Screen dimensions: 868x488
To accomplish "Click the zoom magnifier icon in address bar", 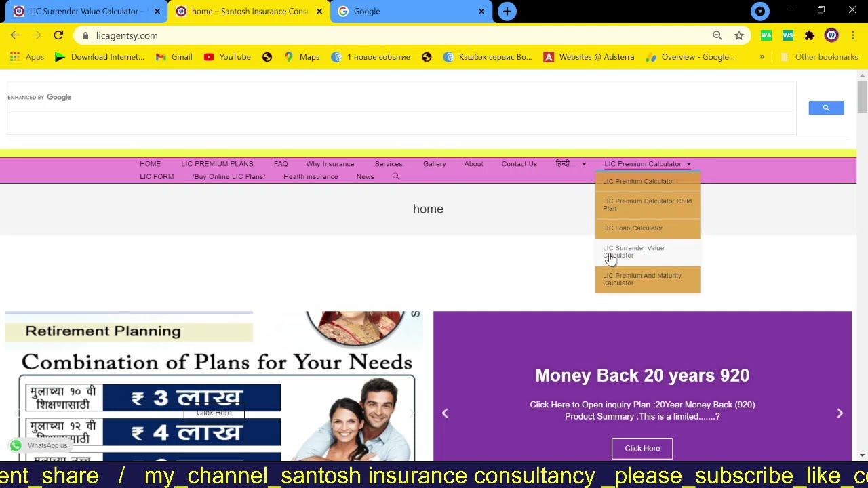I will pos(717,35).
